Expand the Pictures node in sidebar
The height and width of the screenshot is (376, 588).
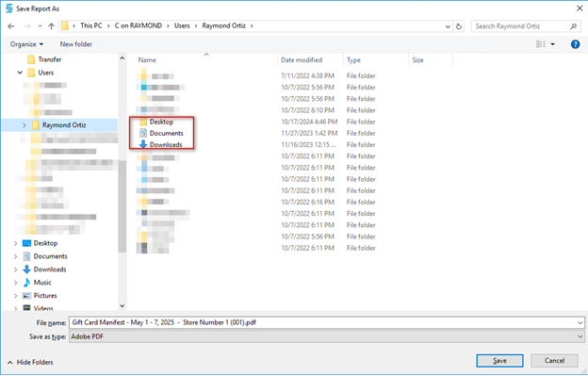click(15, 296)
